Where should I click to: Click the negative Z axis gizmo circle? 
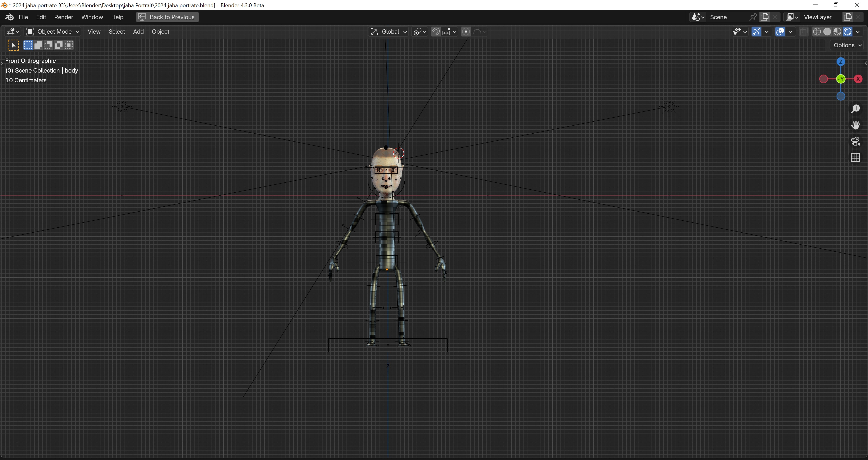841,96
